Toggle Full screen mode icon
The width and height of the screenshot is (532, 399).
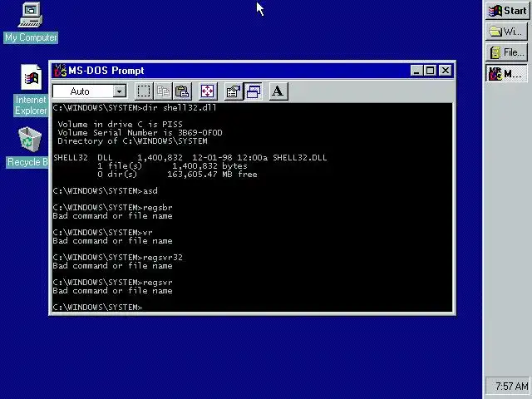[x=207, y=91]
